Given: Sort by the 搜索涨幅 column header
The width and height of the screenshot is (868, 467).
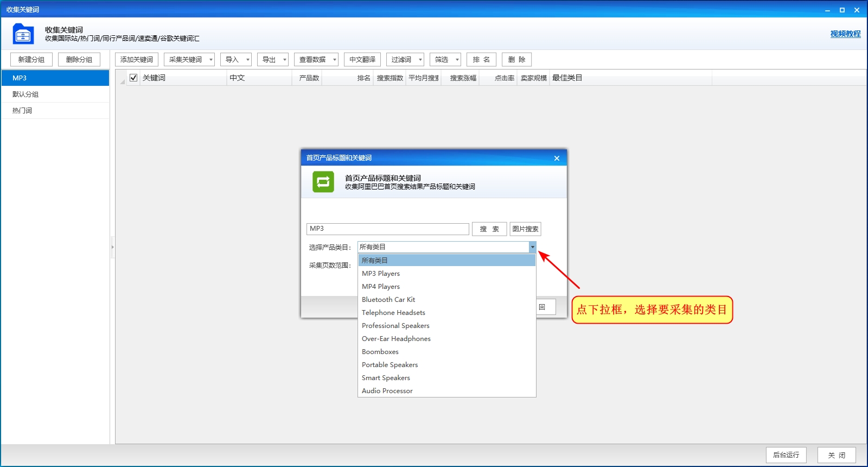Looking at the screenshot, I should click(460, 78).
